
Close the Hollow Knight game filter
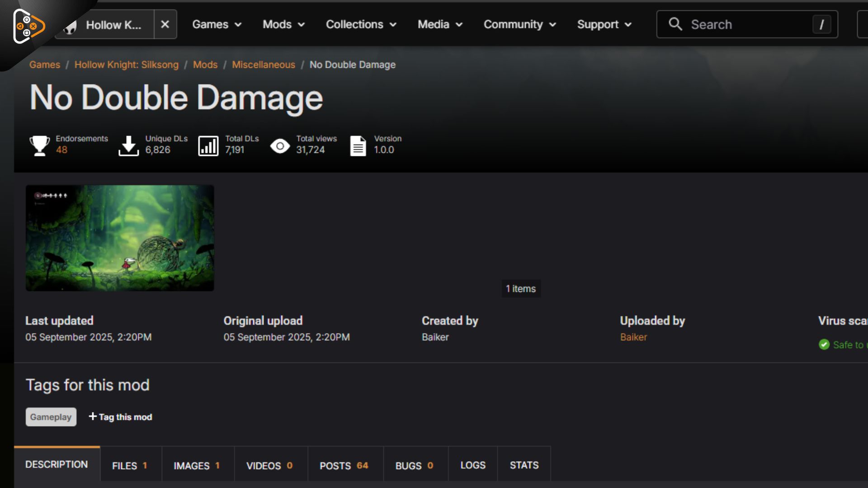click(165, 24)
